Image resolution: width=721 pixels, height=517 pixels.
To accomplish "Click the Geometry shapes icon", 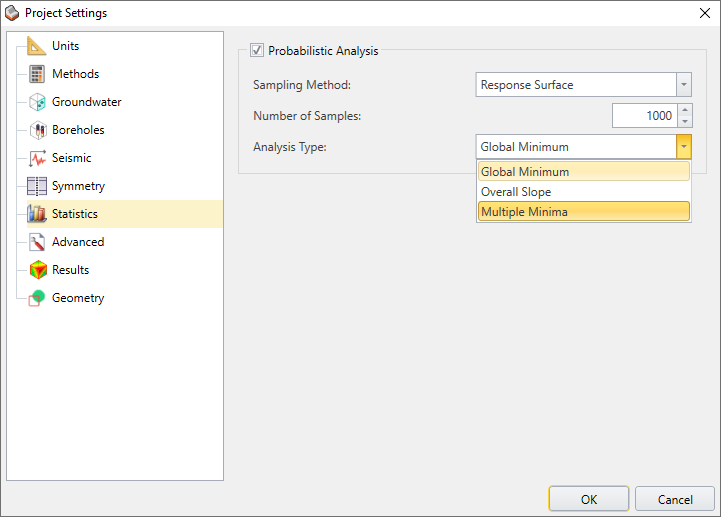I will [x=37, y=298].
